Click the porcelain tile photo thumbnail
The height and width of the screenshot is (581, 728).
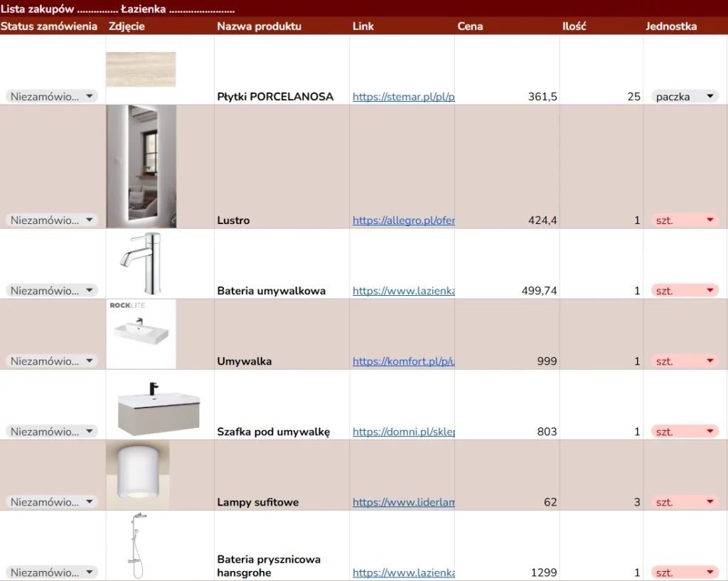point(141,69)
